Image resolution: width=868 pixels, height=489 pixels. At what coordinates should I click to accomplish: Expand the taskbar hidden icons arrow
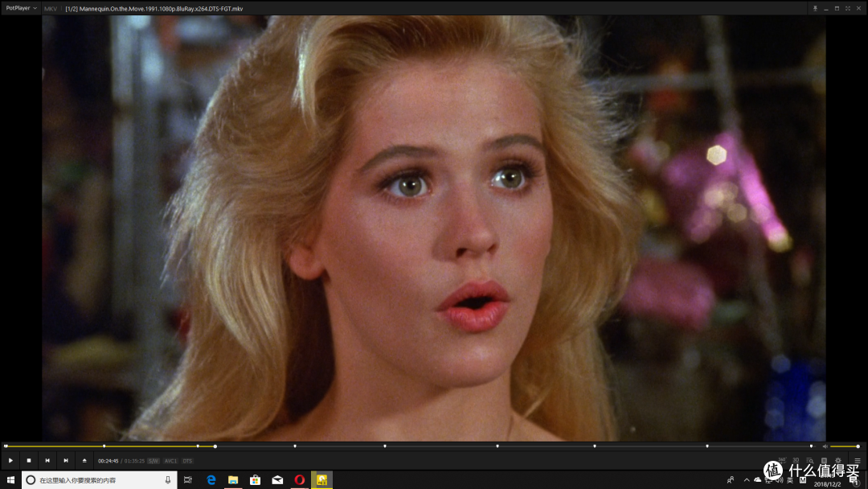click(747, 480)
